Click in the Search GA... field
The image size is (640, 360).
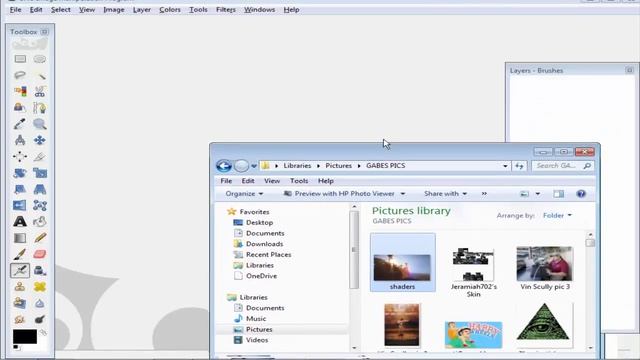point(562,166)
